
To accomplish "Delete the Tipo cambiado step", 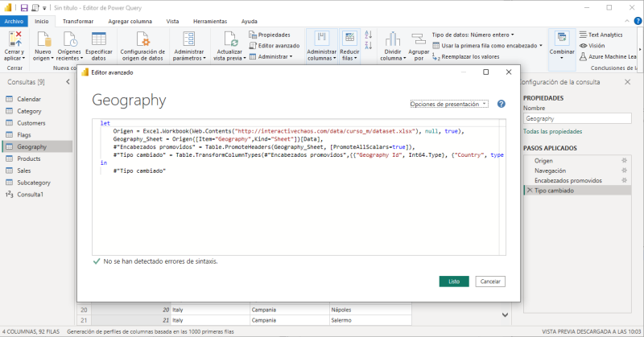I will coord(530,191).
